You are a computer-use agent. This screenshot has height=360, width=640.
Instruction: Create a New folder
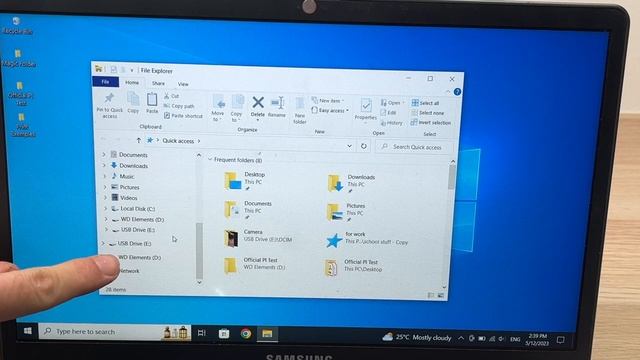[300, 111]
